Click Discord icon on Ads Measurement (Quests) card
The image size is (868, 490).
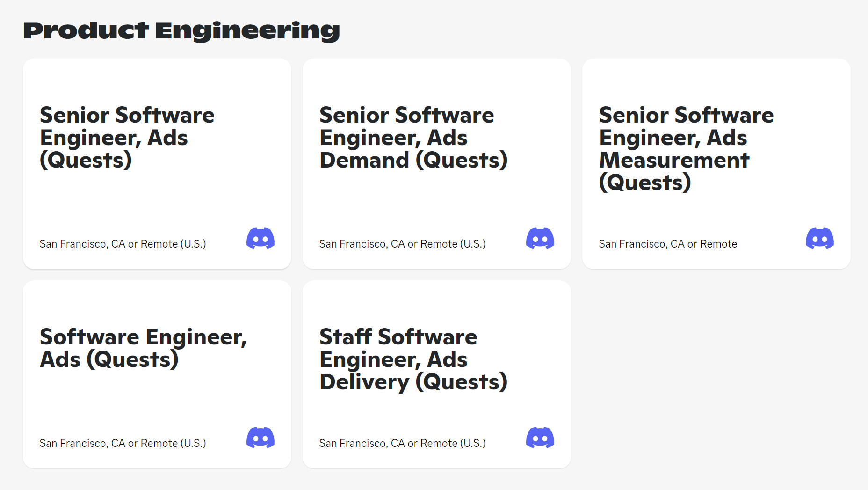820,238
